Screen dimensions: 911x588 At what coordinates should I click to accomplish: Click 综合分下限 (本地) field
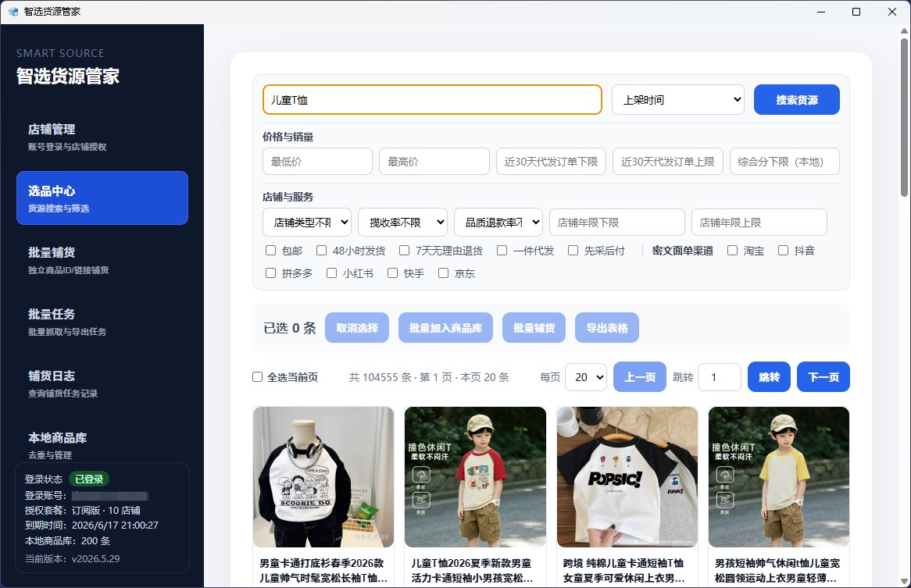tap(784, 162)
